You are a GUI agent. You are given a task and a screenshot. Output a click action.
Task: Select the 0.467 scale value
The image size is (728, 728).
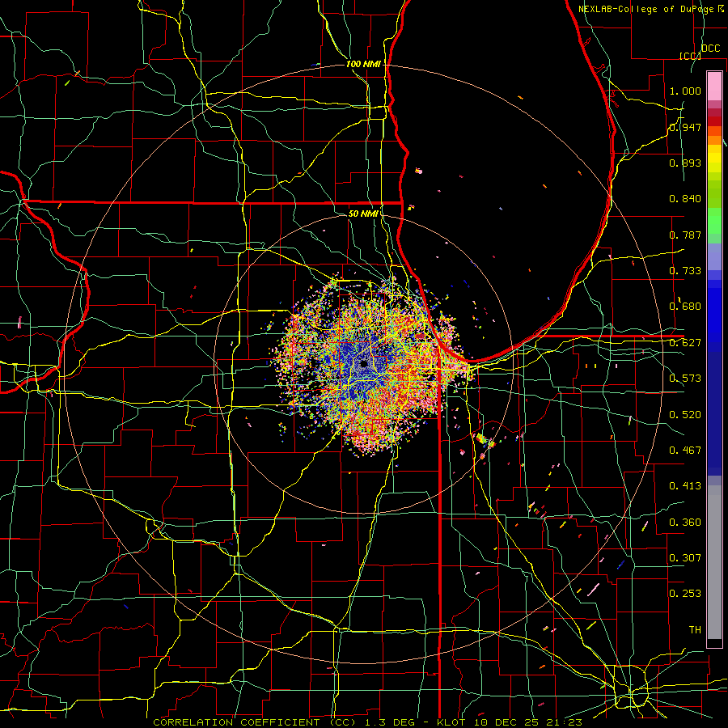[685, 451]
